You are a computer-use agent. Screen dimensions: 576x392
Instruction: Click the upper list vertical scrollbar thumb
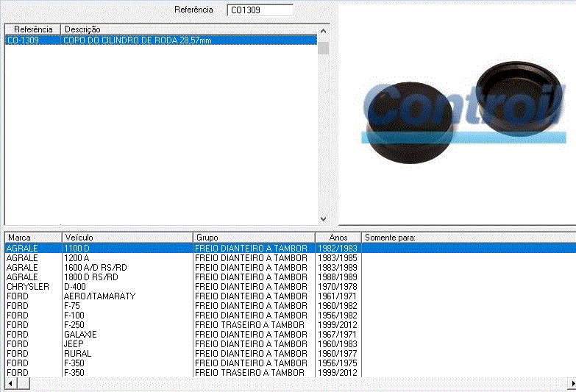click(x=323, y=49)
